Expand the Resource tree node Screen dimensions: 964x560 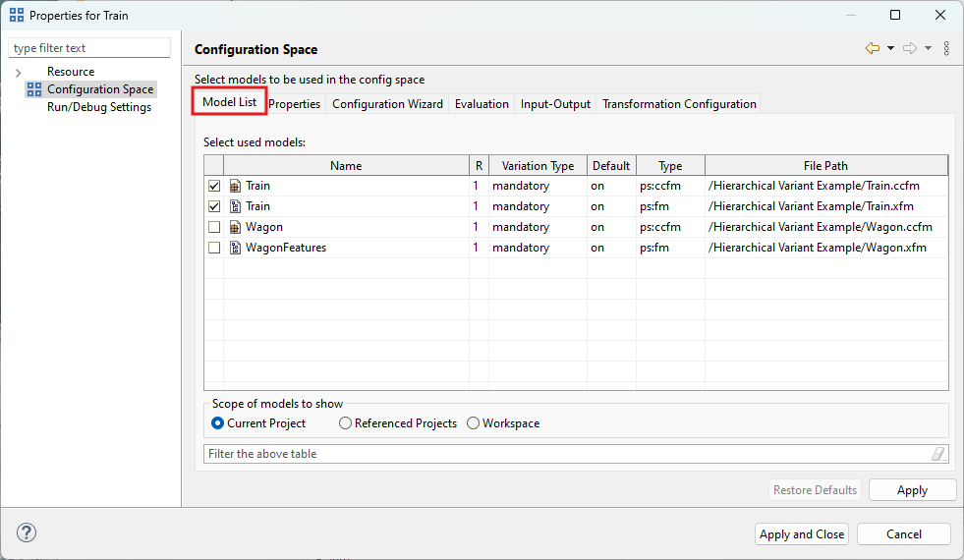pyautogui.click(x=18, y=73)
